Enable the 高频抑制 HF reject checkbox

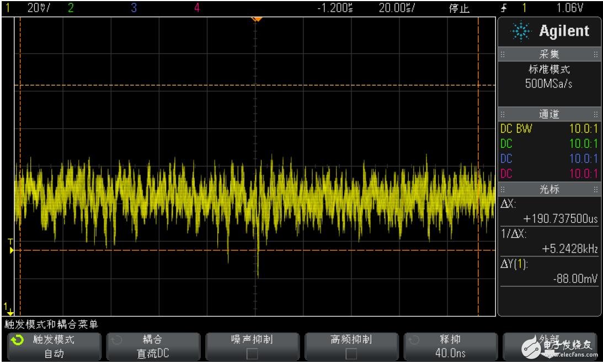point(351,353)
